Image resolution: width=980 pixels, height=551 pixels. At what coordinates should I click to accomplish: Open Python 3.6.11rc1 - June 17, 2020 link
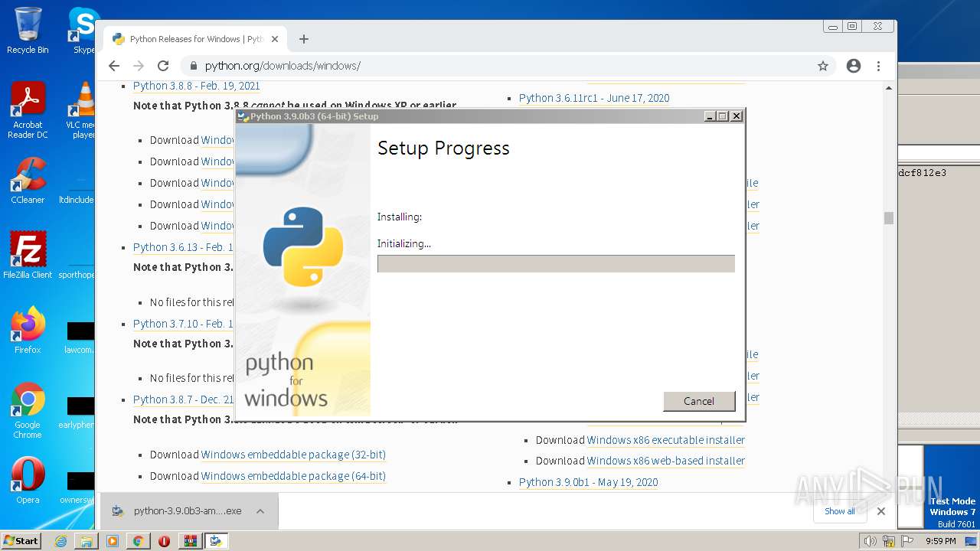click(594, 98)
